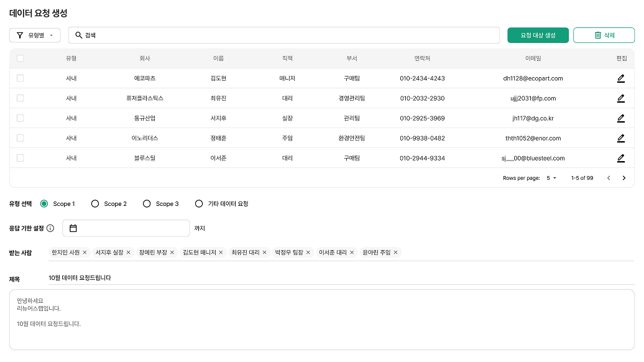Image resolution: width=644 pixels, height=362 pixels.
Task: Tick the checkbox for the 에코파츠 row
Action: pos(21,78)
